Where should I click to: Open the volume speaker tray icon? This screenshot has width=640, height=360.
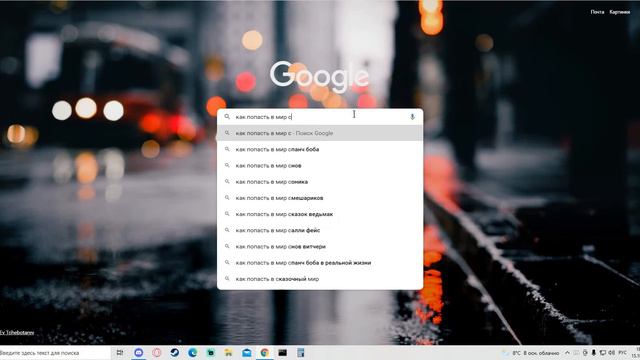point(611,353)
